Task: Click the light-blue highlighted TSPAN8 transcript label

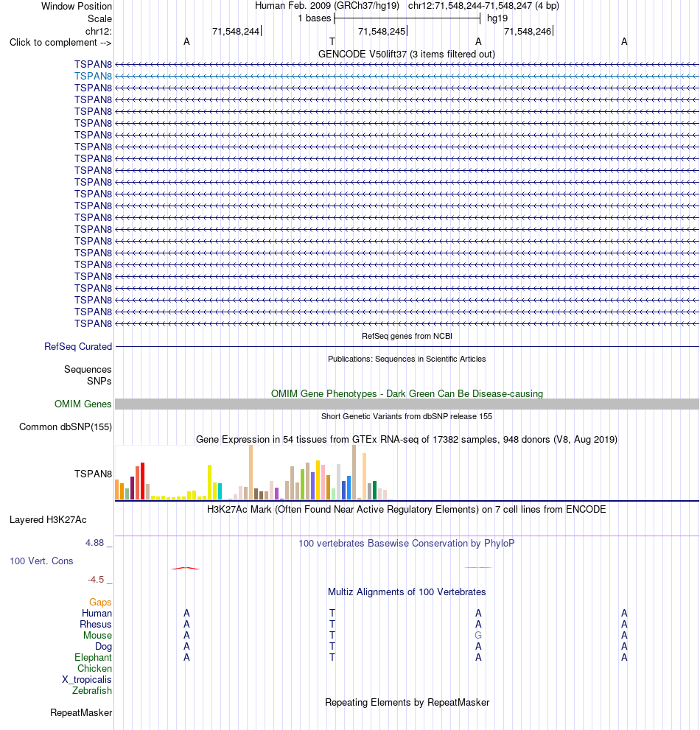Action: pos(93,77)
